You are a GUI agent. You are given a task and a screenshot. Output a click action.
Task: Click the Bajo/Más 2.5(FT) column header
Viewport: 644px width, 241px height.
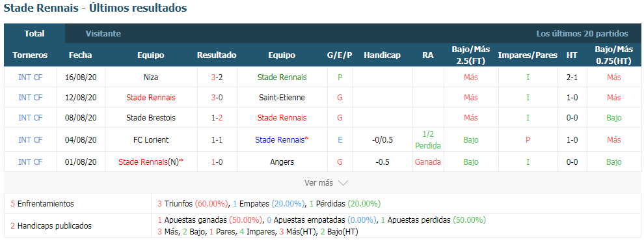[471, 55]
